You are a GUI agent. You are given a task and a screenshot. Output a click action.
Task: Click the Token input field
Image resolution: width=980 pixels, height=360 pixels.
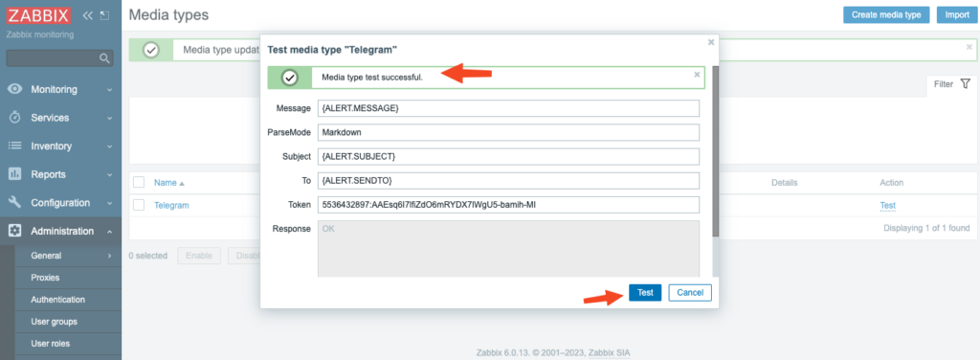point(508,205)
